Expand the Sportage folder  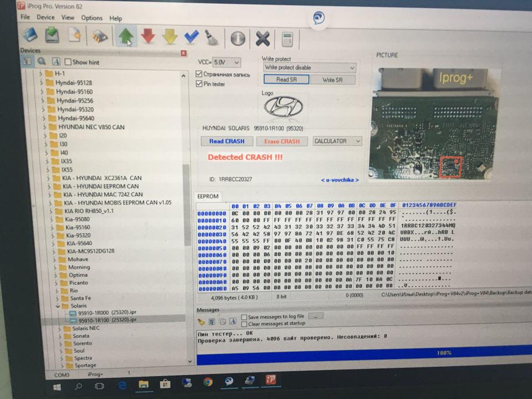point(62,365)
